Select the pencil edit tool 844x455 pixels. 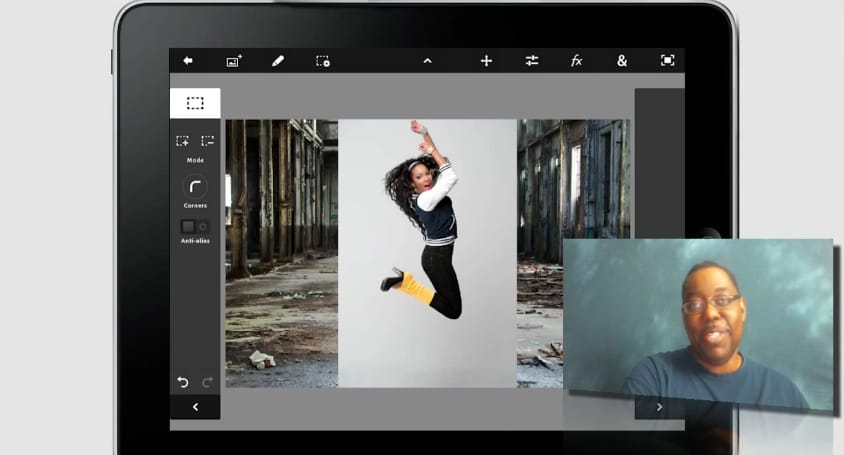click(x=278, y=61)
